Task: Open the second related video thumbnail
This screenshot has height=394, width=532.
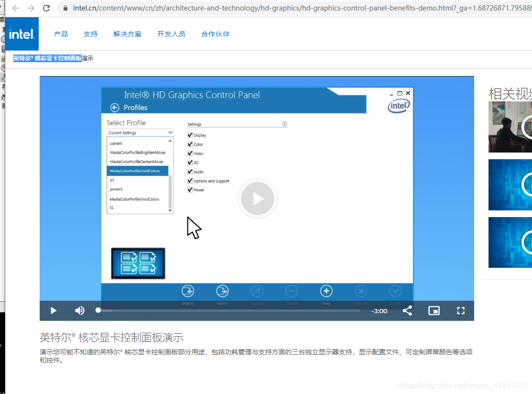Action: point(510,185)
